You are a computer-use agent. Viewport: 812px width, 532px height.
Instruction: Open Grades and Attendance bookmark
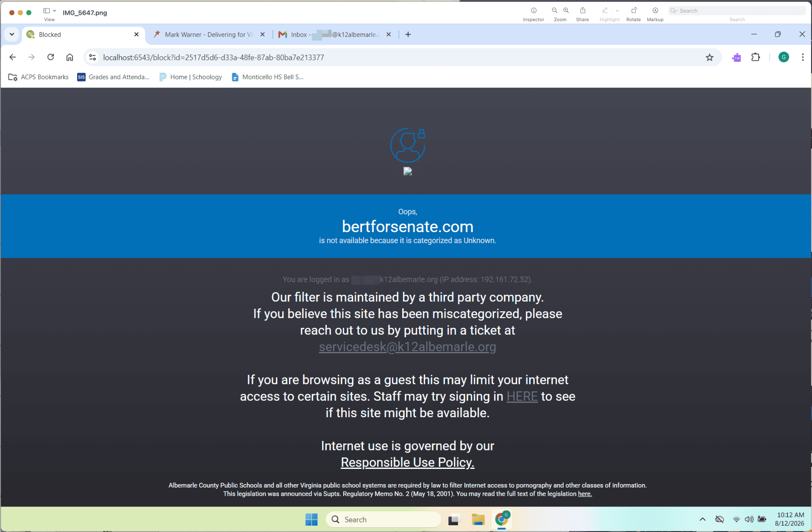coord(113,77)
